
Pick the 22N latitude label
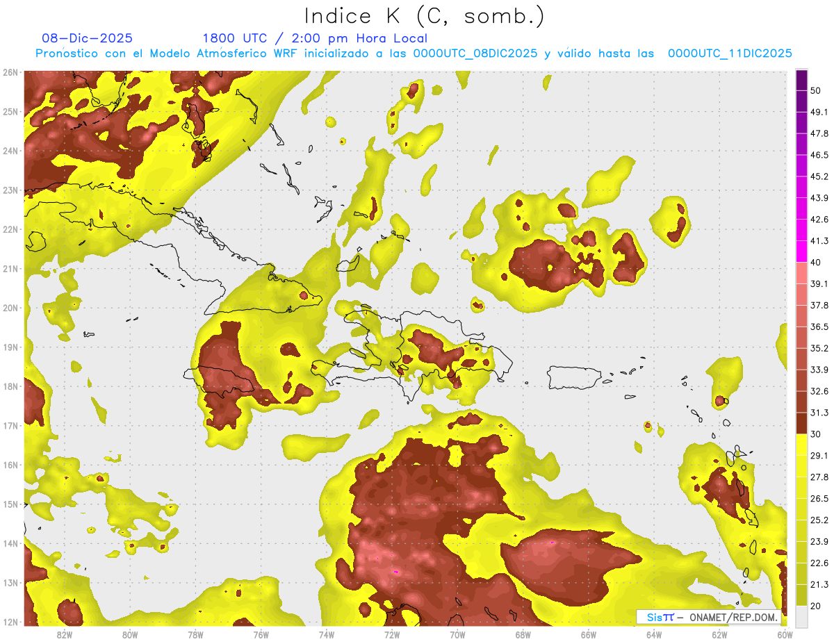(x=10, y=229)
